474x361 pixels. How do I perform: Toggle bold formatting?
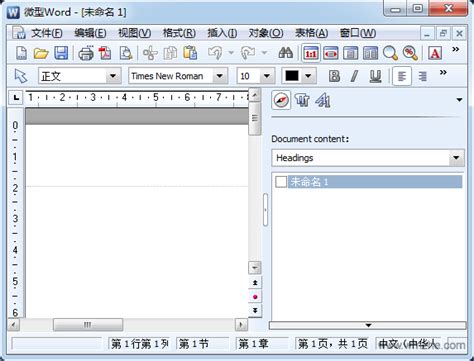[x=334, y=76]
